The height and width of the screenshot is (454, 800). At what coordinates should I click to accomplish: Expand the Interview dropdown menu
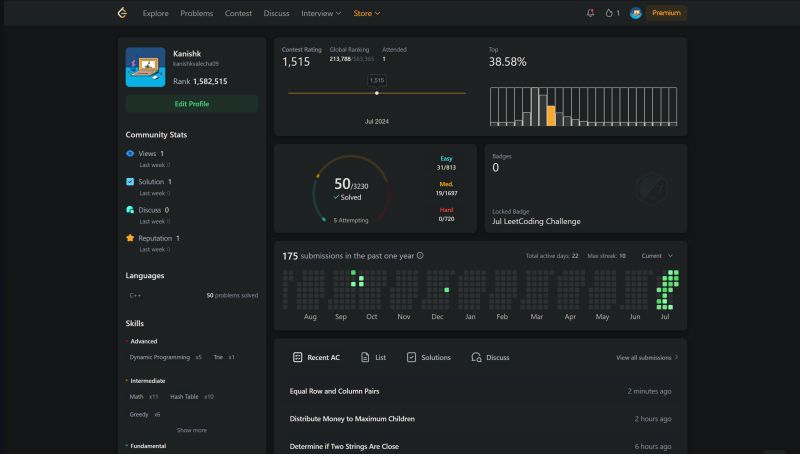point(321,13)
